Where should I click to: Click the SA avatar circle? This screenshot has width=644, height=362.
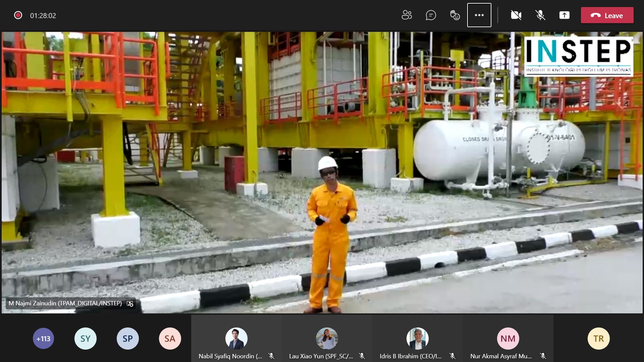coord(169,339)
